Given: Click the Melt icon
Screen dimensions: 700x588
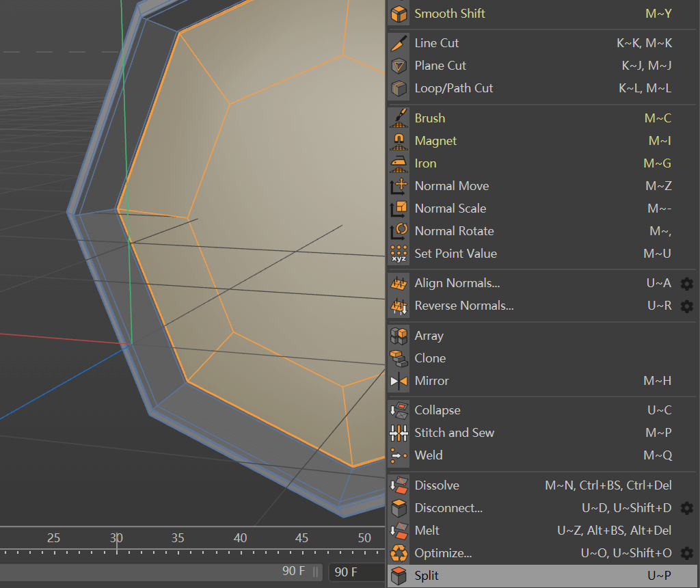Looking at the screenshot, I should [x=399, y=531].
